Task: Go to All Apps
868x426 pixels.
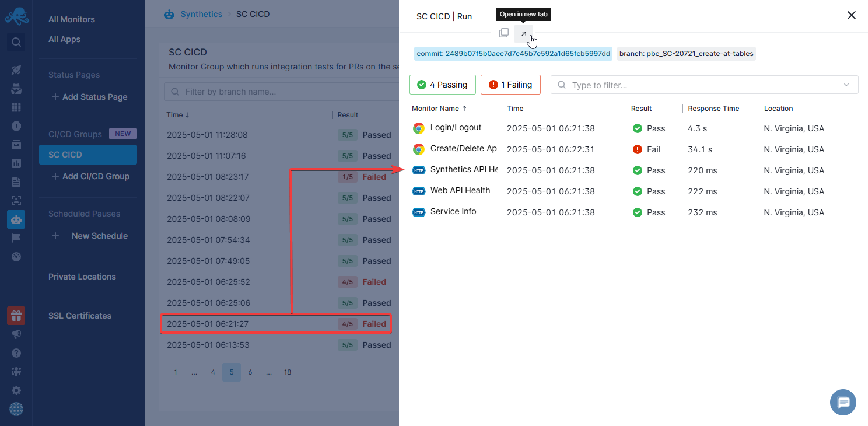Action: point(64,39)
